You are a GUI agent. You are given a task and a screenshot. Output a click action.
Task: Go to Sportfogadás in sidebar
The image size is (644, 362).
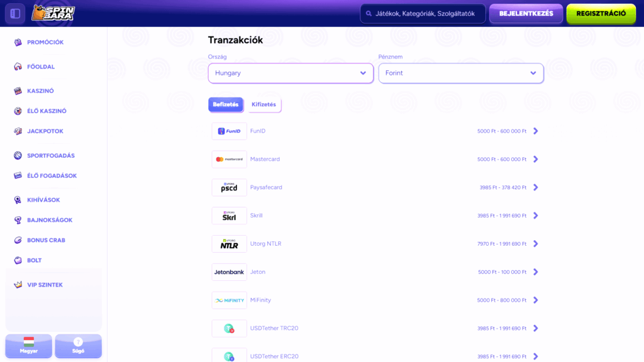point(50,156)
